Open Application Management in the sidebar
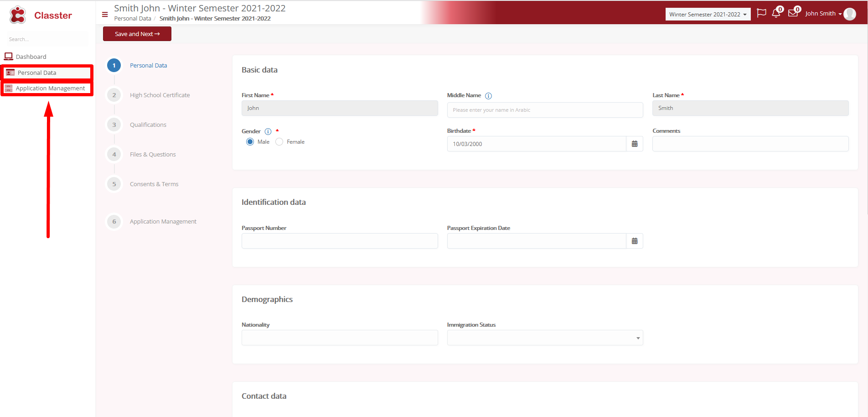The image size is (868, 417). pyautogui.click(x=50, y=88)
